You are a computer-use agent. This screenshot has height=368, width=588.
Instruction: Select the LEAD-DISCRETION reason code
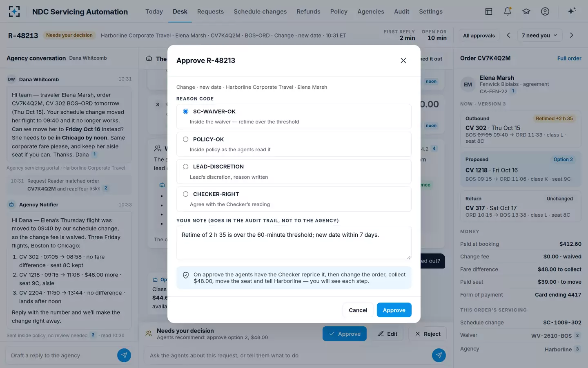[x=294, y=171]
